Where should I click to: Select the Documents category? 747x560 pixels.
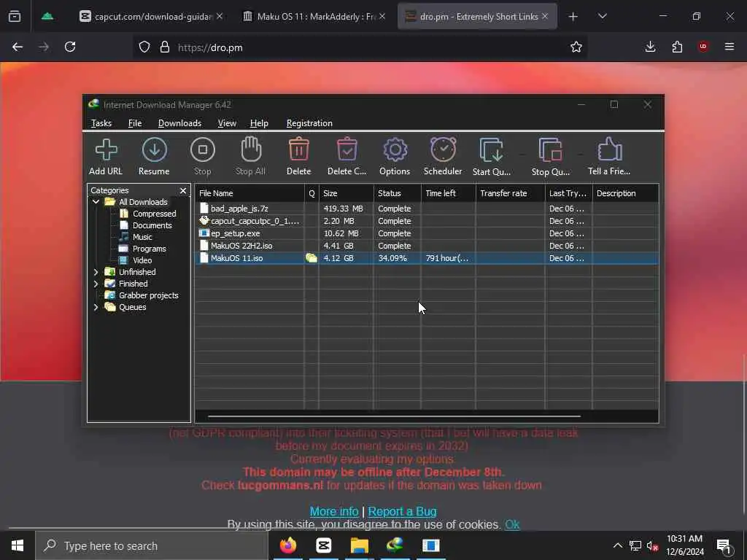pyautogui.click(x=152, y=225)
